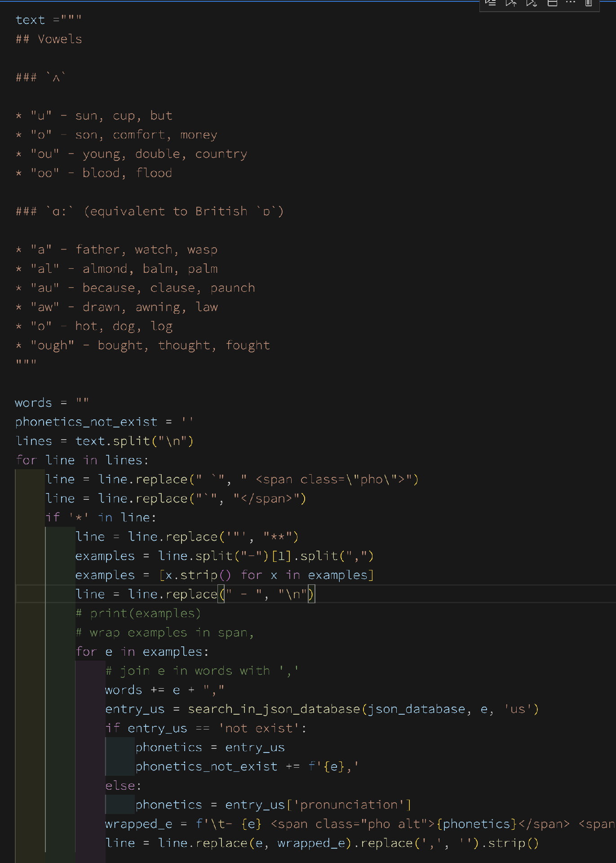Image resolution: width=616 pixels, height=863 pixels.
Task: Click the 'for line in lines' statement
Action: point(82,460)
